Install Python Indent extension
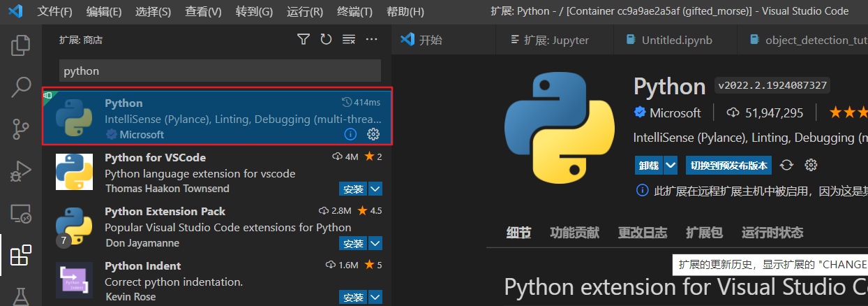The width and height of the screenshot is (868, 306). (x=353, y=298)
